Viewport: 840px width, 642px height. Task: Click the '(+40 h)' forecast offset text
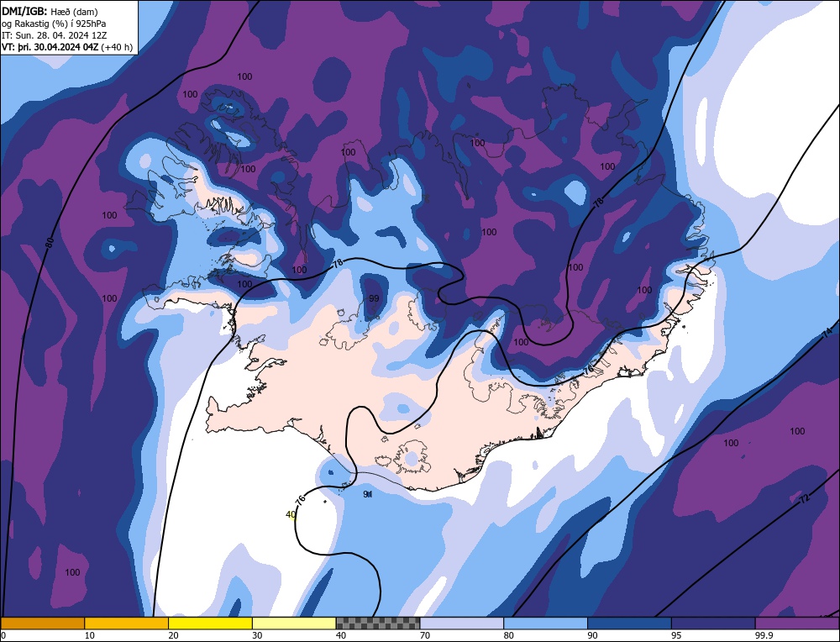coord(117,47)
